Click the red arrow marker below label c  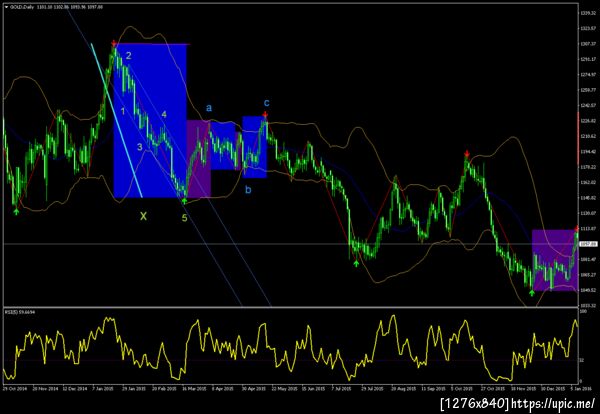point(265,114)
